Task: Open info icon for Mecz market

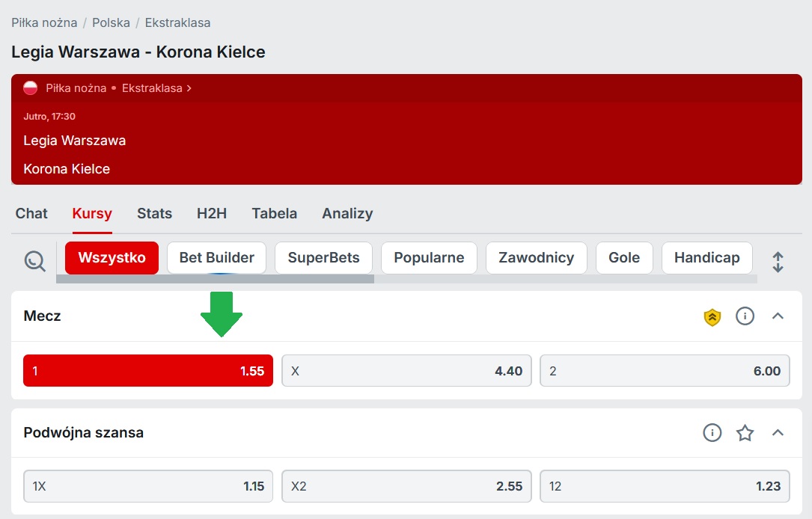Action: click(745, 316)
